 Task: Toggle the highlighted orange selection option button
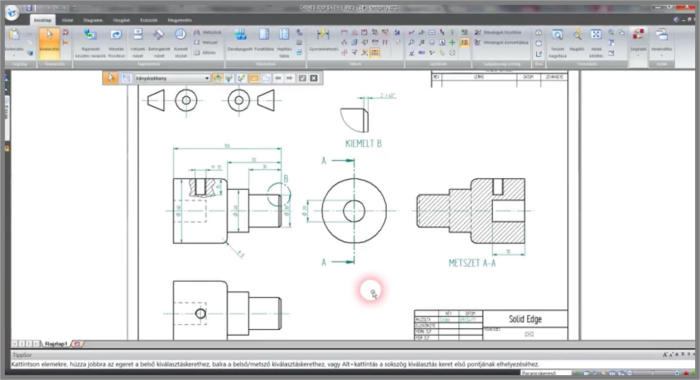pyautogui.click(x=254, y=78)
